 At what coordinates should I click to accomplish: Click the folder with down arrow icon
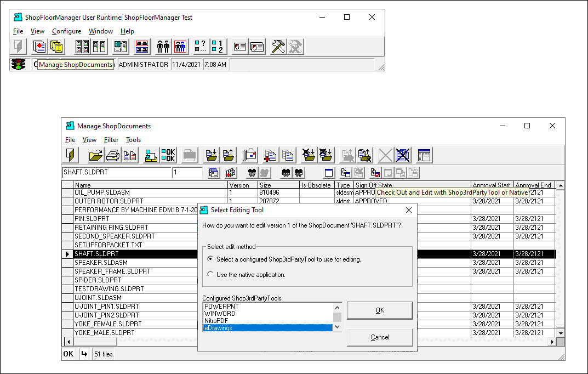tap(211, 155)
